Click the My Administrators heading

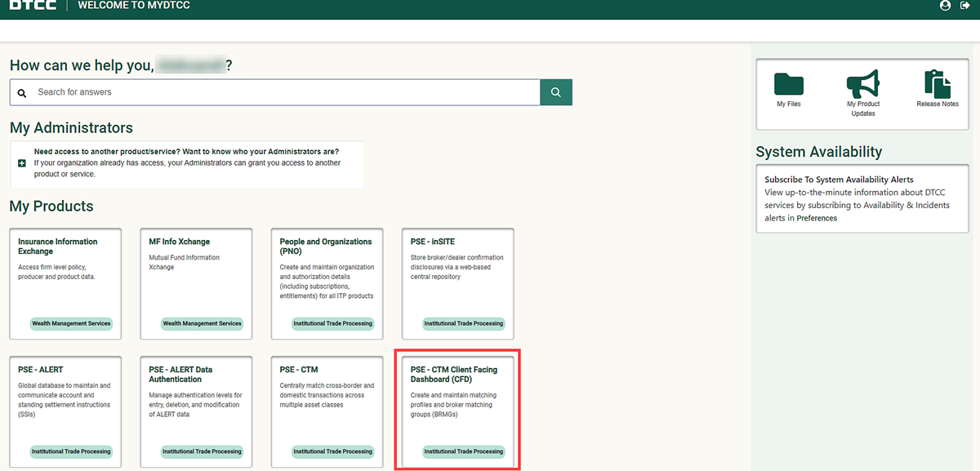(x=71, y=128)
